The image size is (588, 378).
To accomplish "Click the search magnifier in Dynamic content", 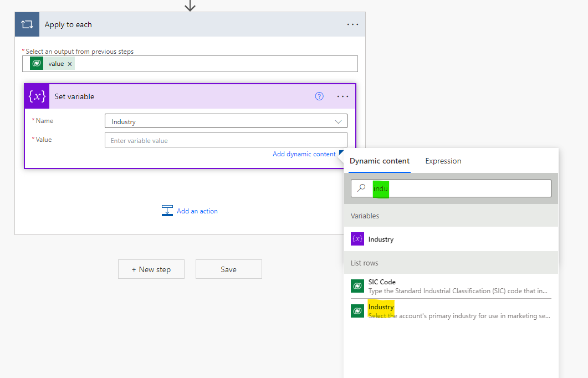I will point(361,188).
